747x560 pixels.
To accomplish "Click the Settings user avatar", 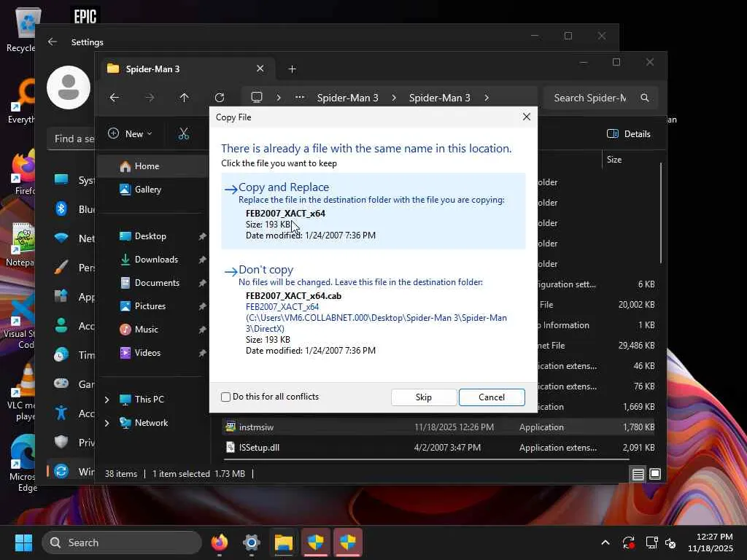I will coord(69,87).
